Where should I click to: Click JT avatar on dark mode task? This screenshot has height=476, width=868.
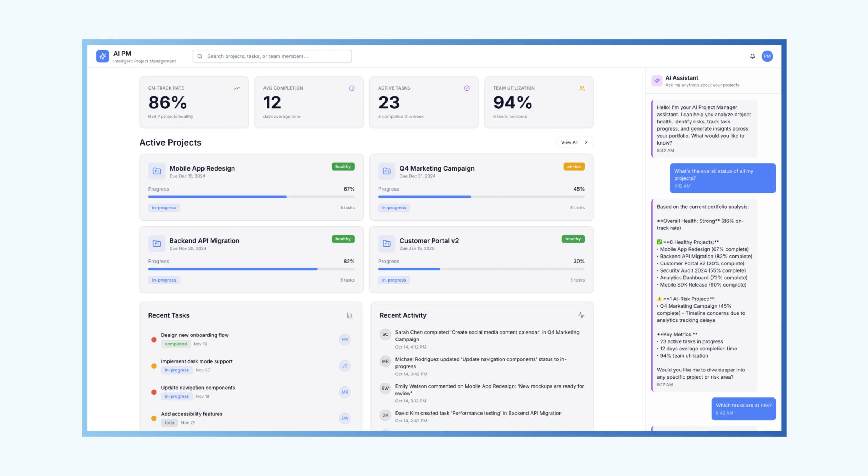coord(344,366)
